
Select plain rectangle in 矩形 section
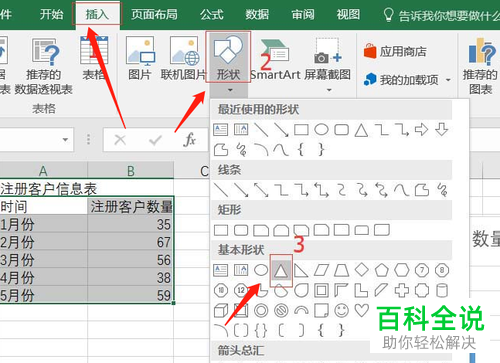click(221, 230)
